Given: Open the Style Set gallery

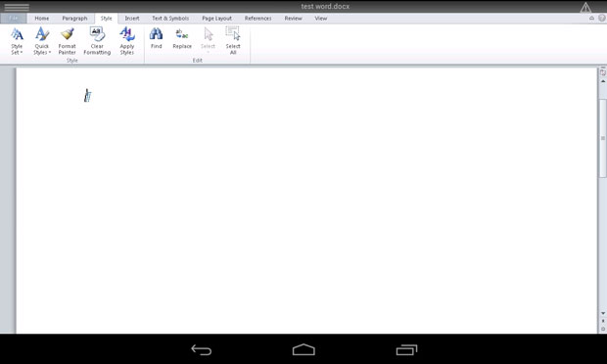Looking at the screenshot, I should (x=17, y=41).
